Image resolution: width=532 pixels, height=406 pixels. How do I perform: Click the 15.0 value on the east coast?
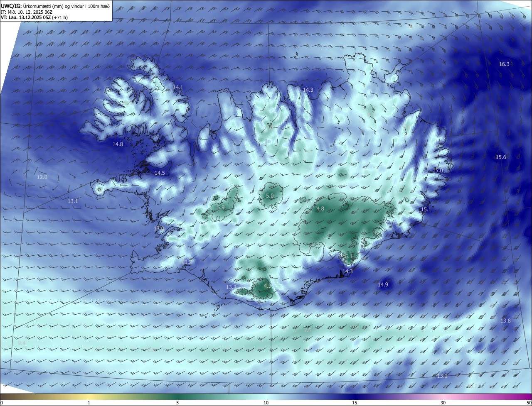click(438, 170)
